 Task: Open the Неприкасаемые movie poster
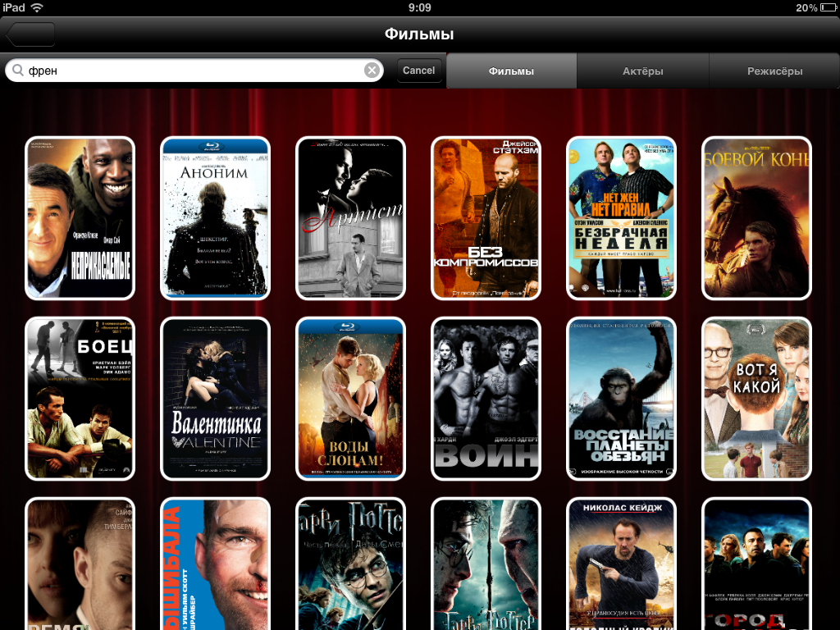point(80,218)
